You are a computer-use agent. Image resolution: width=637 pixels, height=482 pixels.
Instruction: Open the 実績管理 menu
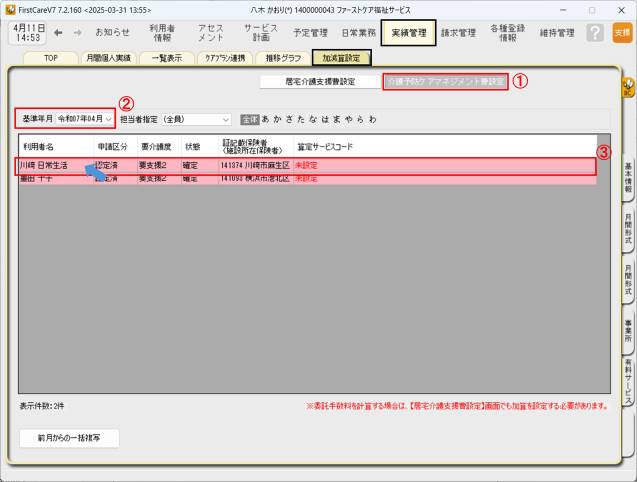tap(407, 32)
